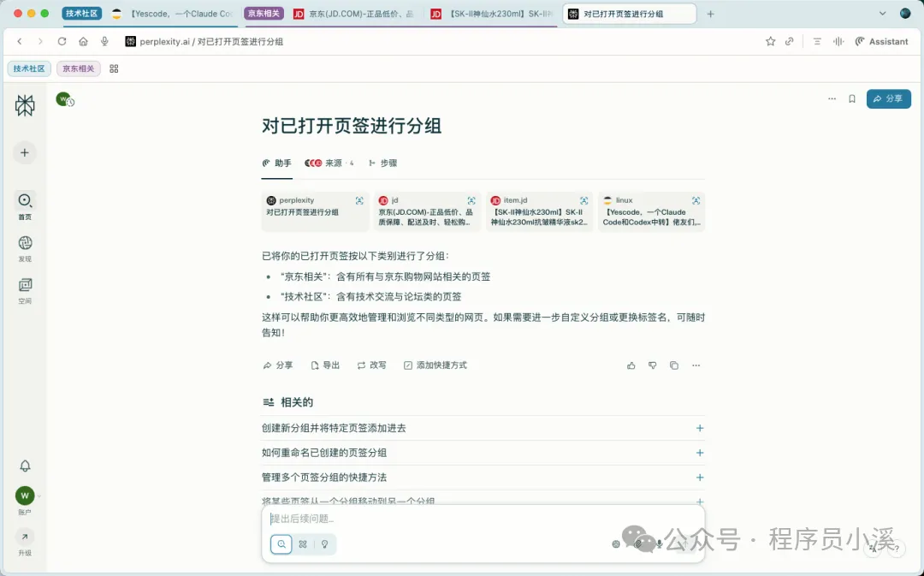Click the address bar URL
The image size is (924, 576).
tap(211, 41)
